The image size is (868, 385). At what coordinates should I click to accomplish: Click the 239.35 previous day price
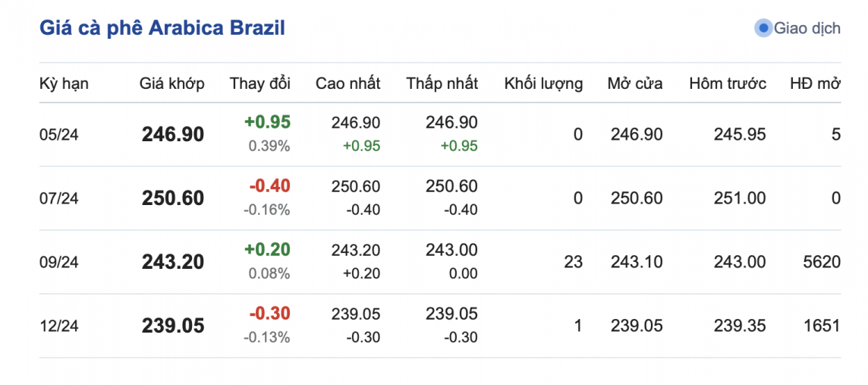coord(740,327)
